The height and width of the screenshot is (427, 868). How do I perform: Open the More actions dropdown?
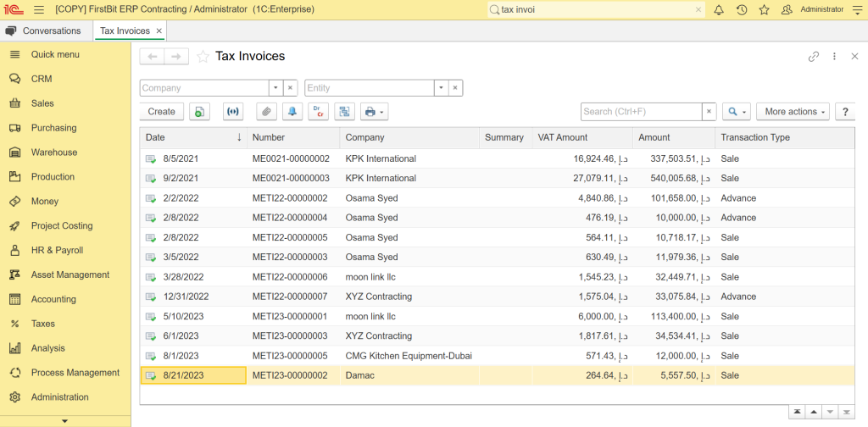(793, 112)
